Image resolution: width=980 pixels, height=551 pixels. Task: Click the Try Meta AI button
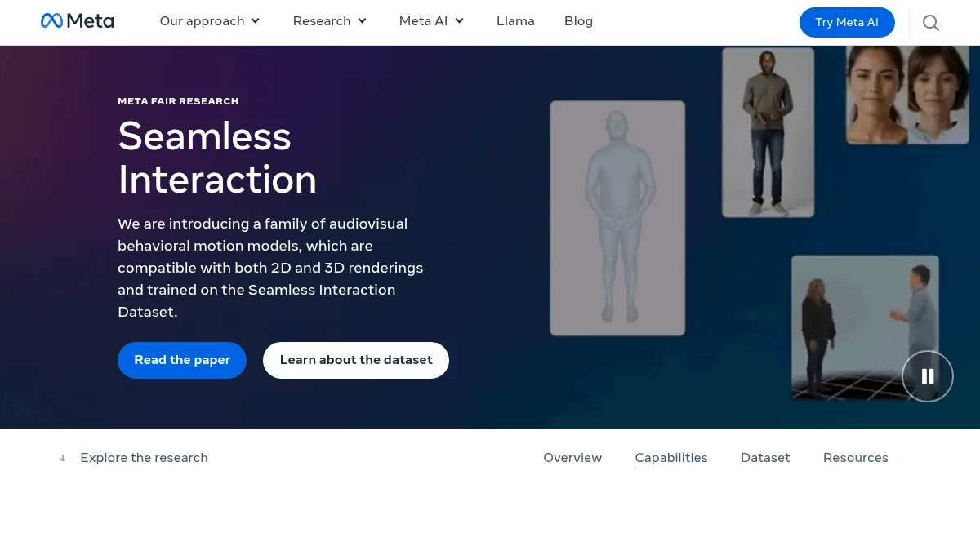coord(847,22)
